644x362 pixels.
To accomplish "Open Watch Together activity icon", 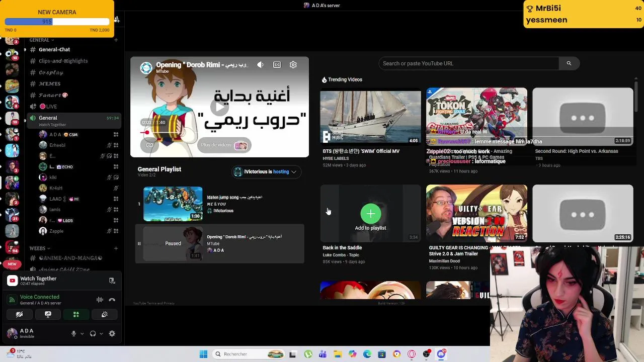I will tap(13, 281).
